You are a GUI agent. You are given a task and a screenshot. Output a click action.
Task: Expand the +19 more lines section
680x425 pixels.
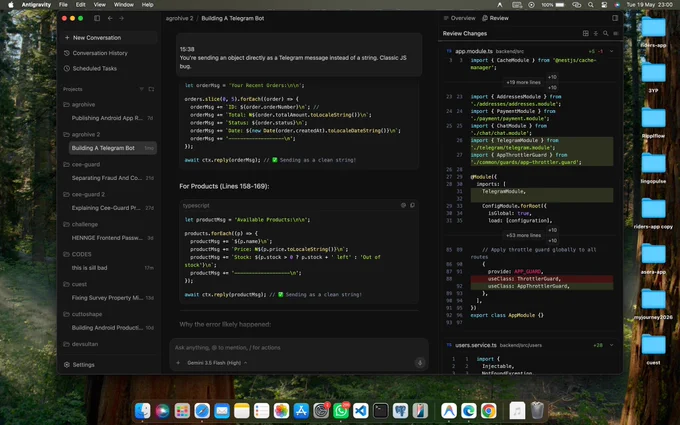click(523, 82)
